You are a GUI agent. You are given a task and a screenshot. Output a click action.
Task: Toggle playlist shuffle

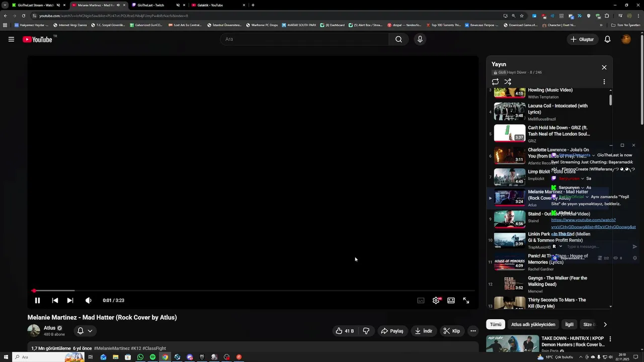tap(508, 81)
